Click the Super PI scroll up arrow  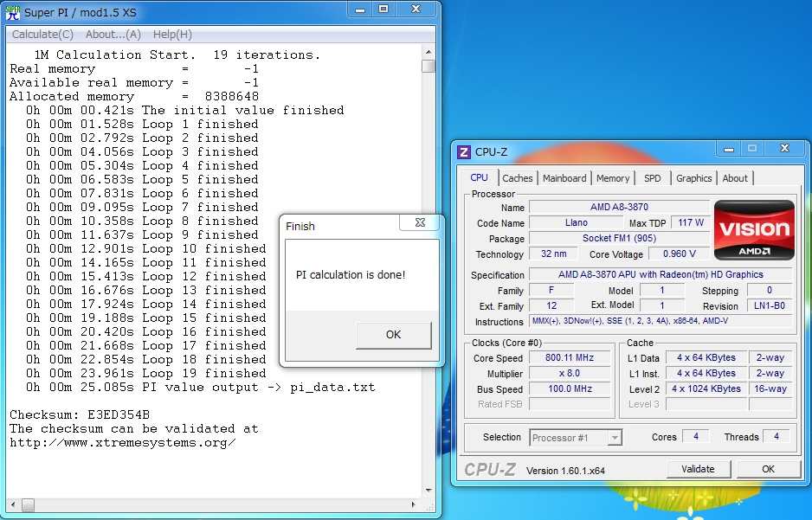429,52
